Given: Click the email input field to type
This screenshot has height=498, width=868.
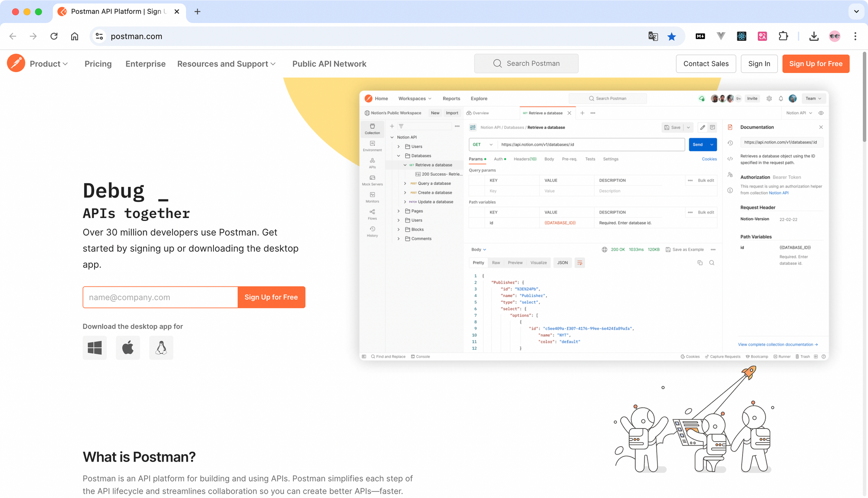Looking at the screenshot, I should (160, 297).
